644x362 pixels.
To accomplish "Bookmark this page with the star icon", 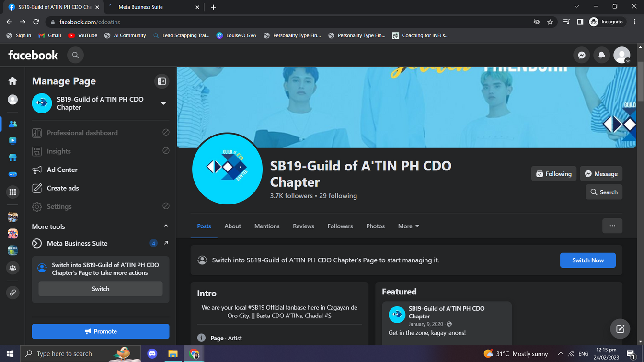I will click(x=550, y=22).
